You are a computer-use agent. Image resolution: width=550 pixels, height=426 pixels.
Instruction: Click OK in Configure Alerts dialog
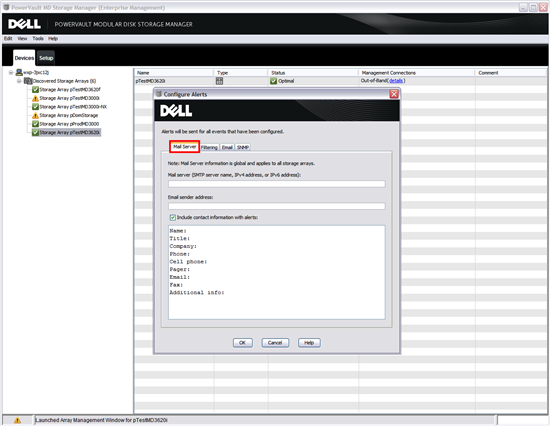[x=243, y=343]
